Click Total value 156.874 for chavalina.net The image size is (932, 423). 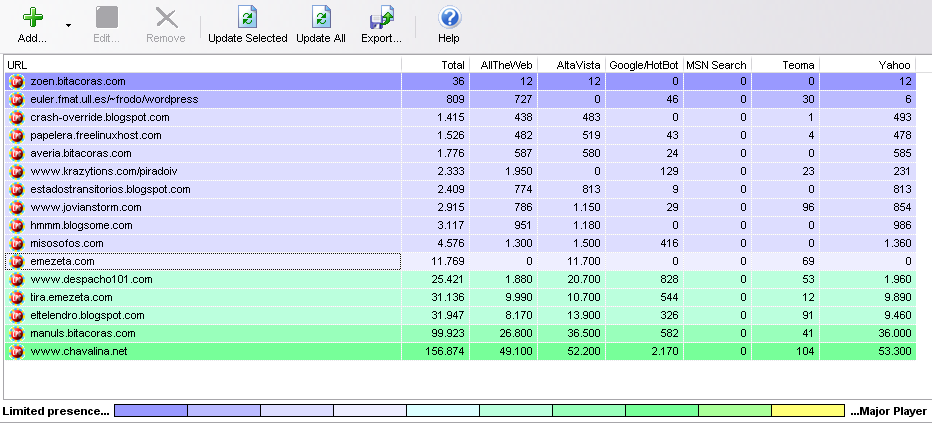(445, 352)
